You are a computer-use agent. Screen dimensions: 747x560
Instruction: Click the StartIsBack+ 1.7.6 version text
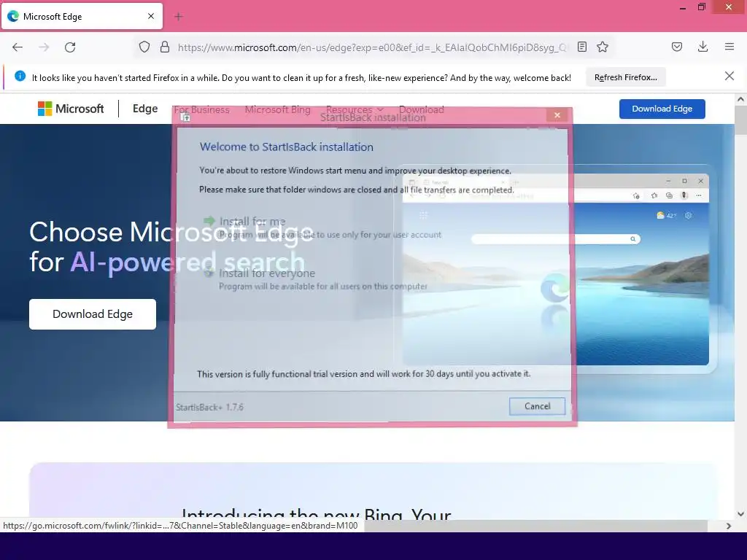(209, 407)
